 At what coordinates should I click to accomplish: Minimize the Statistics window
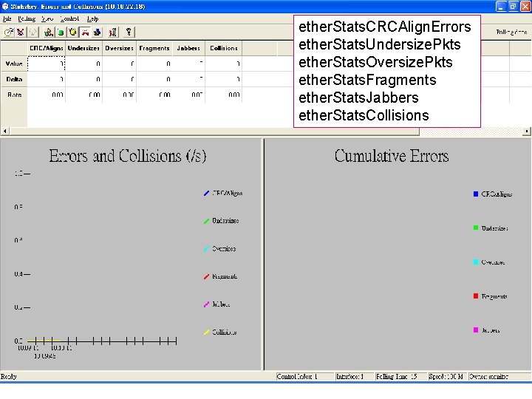click(x=501, y=7)
